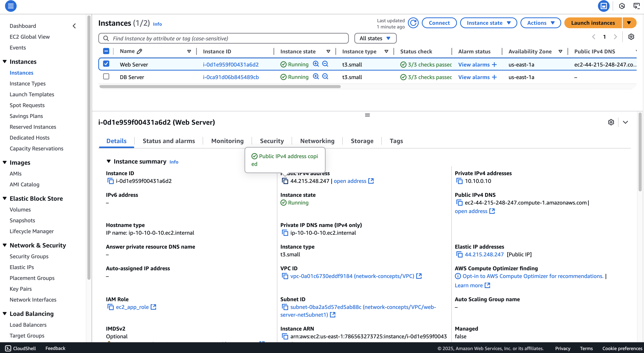Click the instance search input field
Image resolution: width=644 pixels, height=353 pixels.
(x=224, y=38)
